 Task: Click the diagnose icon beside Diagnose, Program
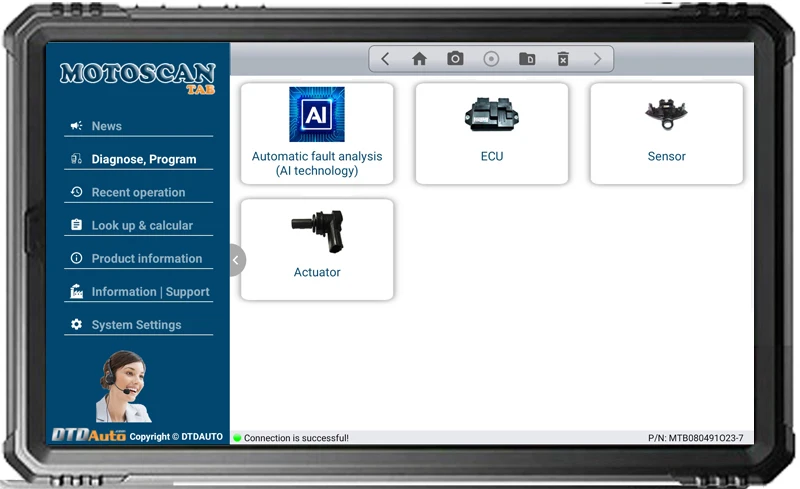tap(77, 159)
